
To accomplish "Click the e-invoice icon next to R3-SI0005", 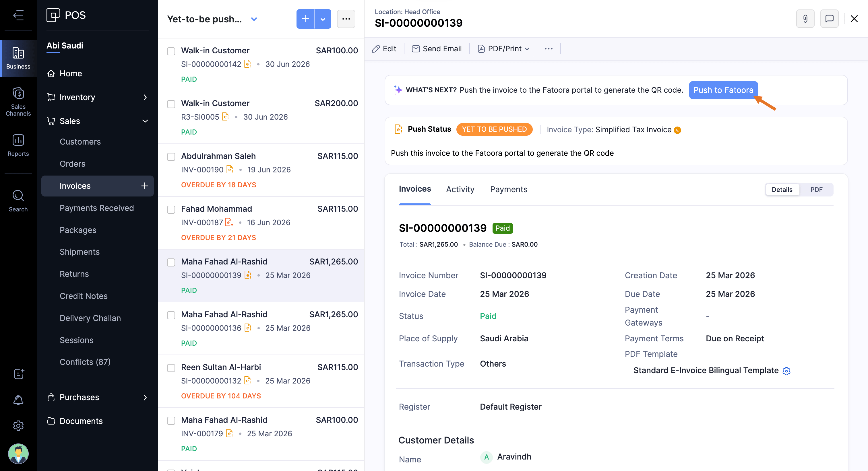I will click(225, 116).
